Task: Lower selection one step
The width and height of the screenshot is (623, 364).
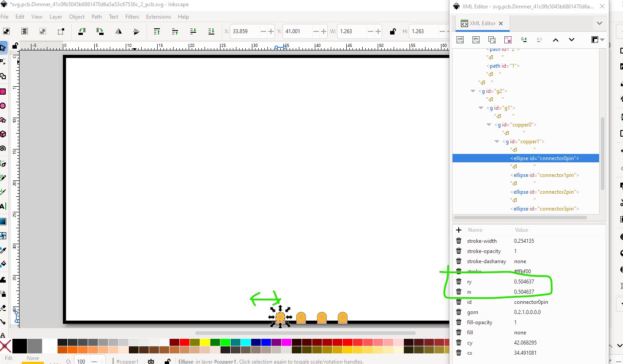Action: click(193, 31)
